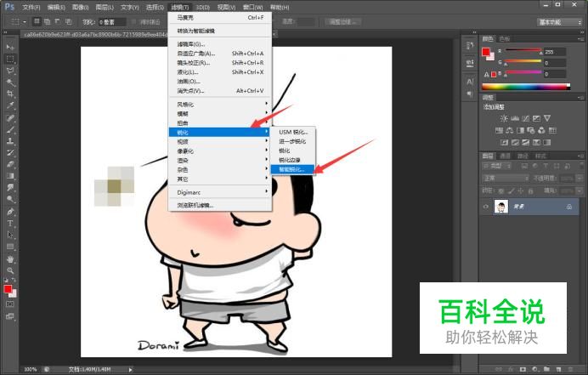Viewport: 588px width, 375px height.
Task: Select the Clone Stamp tool
Action: pos(10,141)
